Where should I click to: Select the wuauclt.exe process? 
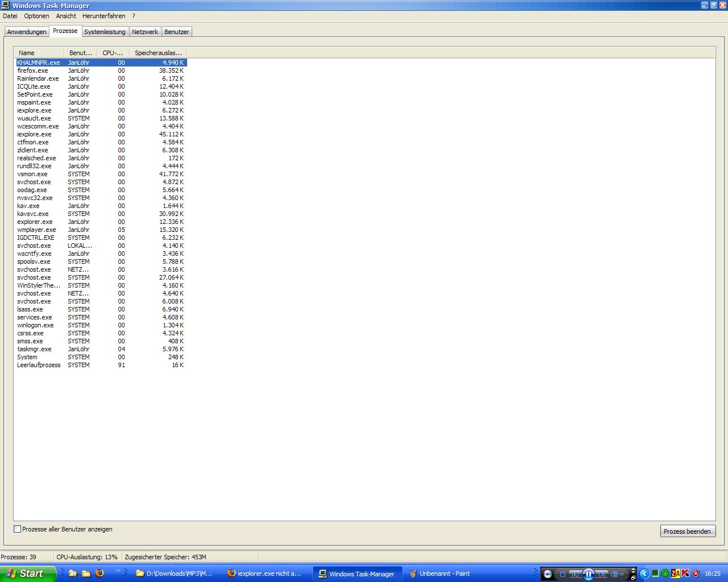(x=101, y=118)
